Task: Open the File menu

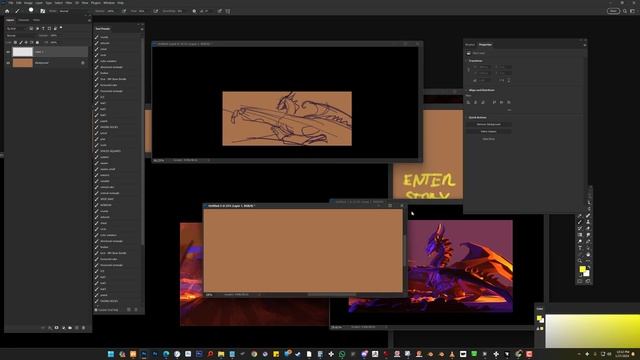Action: click(x=11, y=3)
